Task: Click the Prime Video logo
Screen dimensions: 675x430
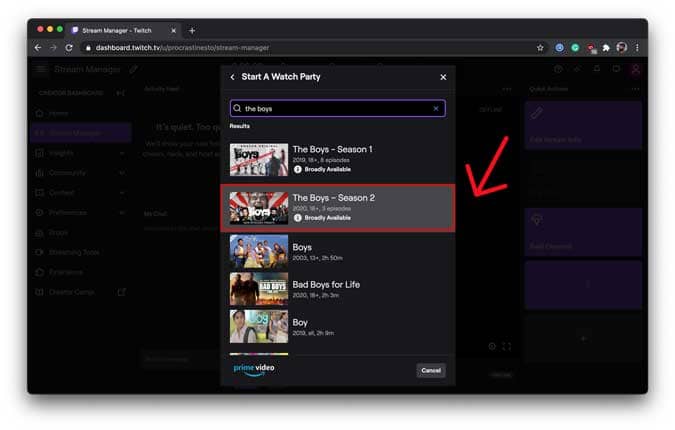Action: [254, 369]
